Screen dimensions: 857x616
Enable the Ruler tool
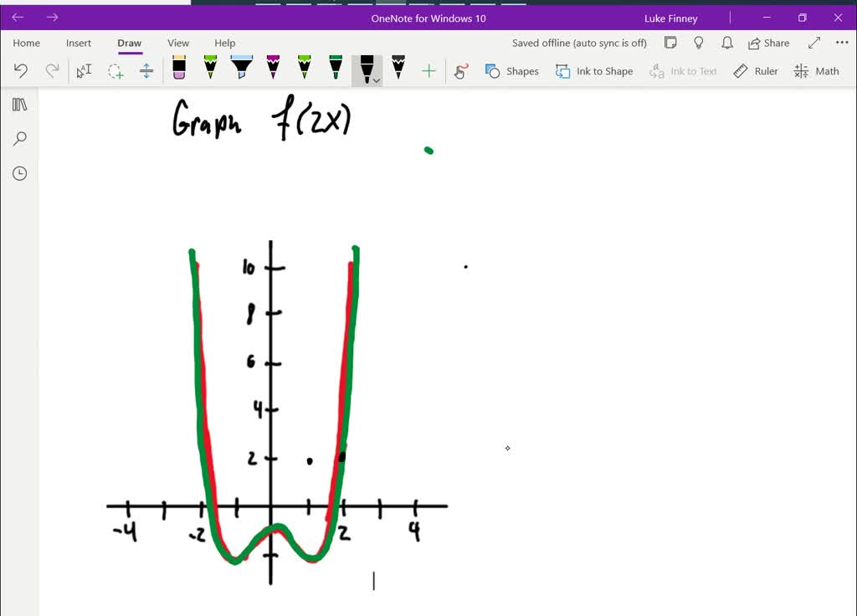tap(756, 71)
